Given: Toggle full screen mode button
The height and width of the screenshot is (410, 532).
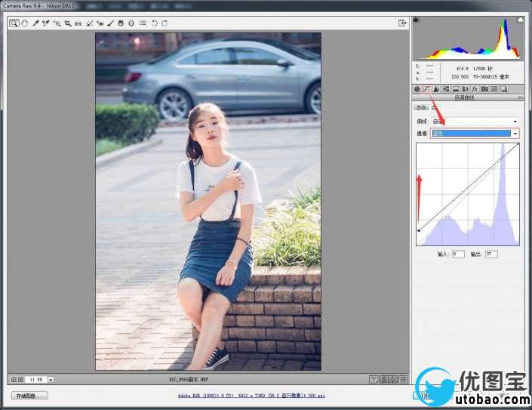Looking at the screenshot, I should coord(402,23).
